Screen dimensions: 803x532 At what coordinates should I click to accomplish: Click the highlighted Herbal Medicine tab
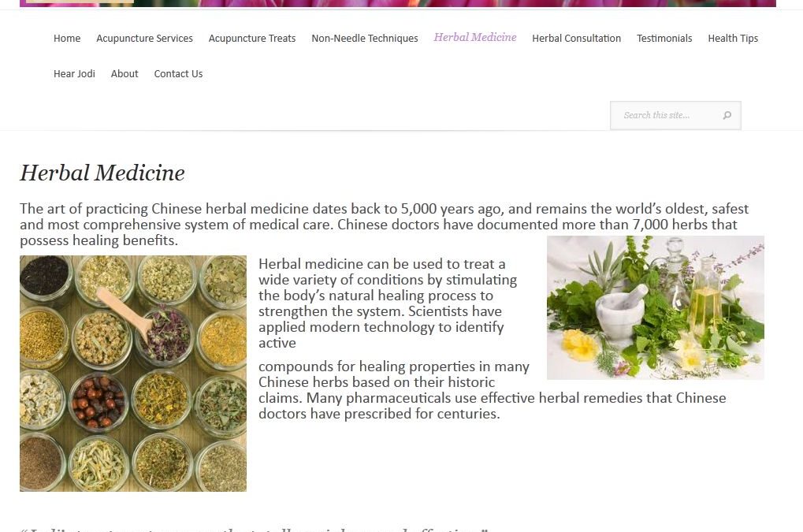[x=475, y=37]
